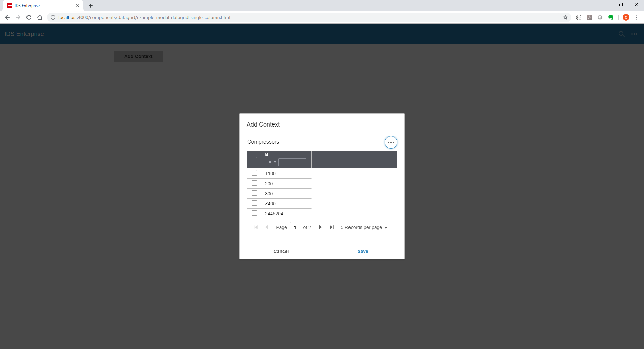Open the Id filter type dropdown
This screenshot has height=349, width=644.
click(x=272, y=162)
